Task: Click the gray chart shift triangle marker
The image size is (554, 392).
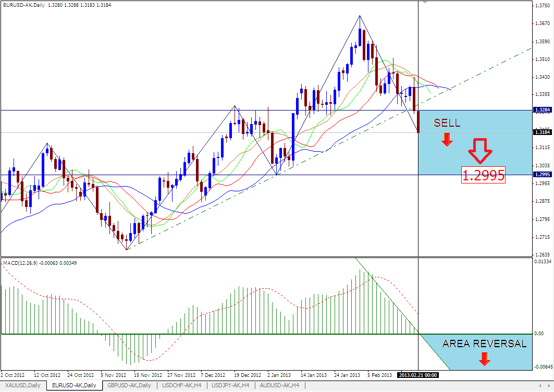Action: [x=424, y=3]
